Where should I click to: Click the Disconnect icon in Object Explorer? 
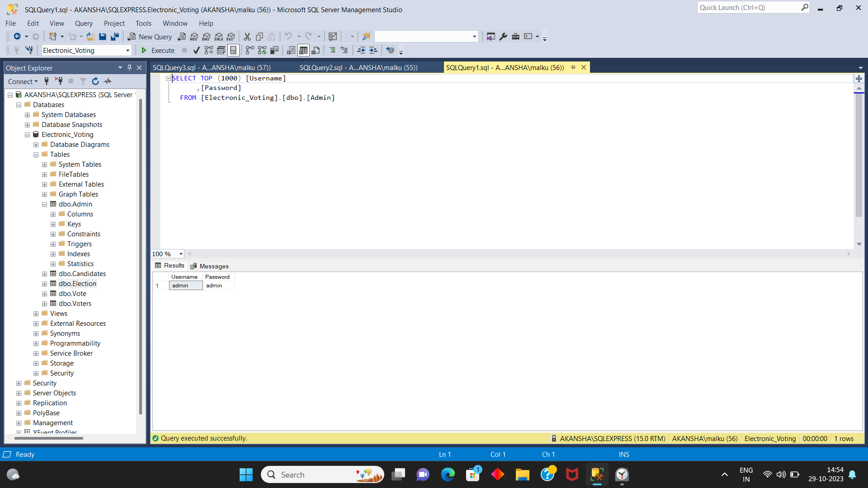coord(59,81)
